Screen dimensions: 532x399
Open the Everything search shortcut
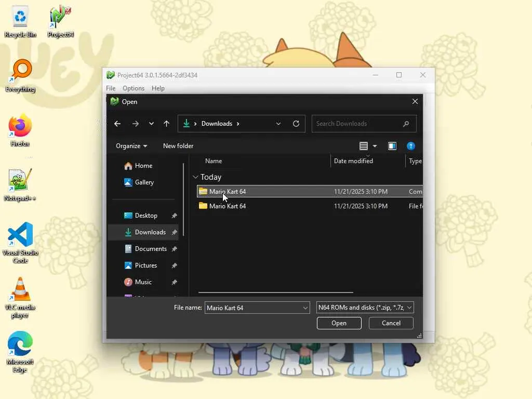click(20, 75)
